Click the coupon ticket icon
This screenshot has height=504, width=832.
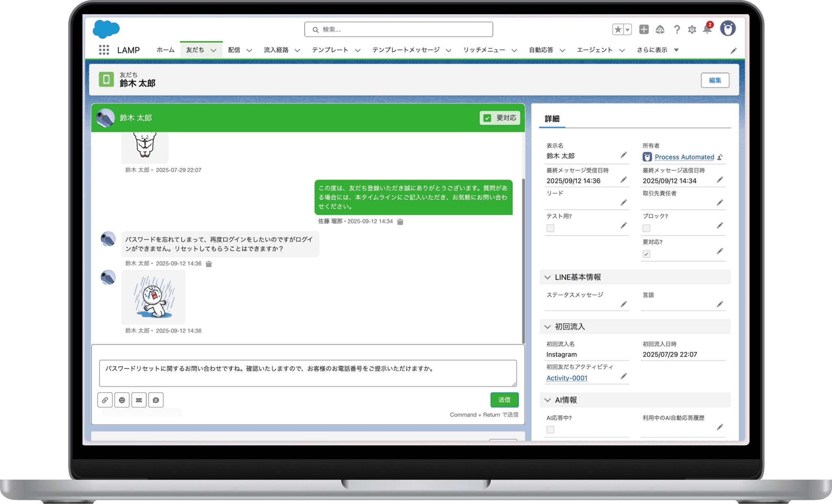pos(139,400)
